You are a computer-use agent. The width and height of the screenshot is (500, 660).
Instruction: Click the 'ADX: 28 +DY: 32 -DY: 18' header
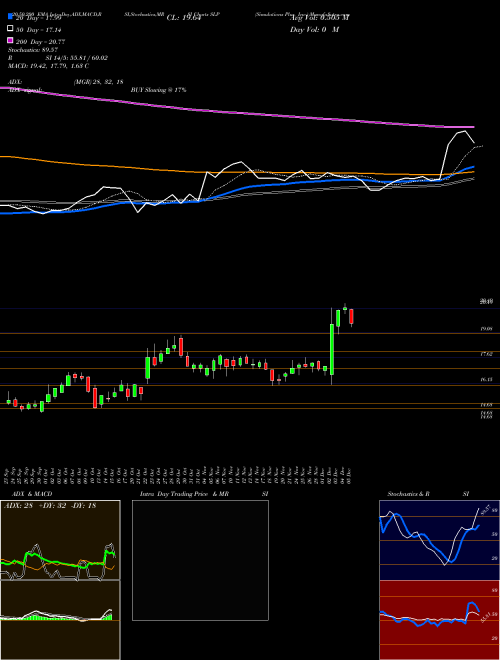[50, 506]
